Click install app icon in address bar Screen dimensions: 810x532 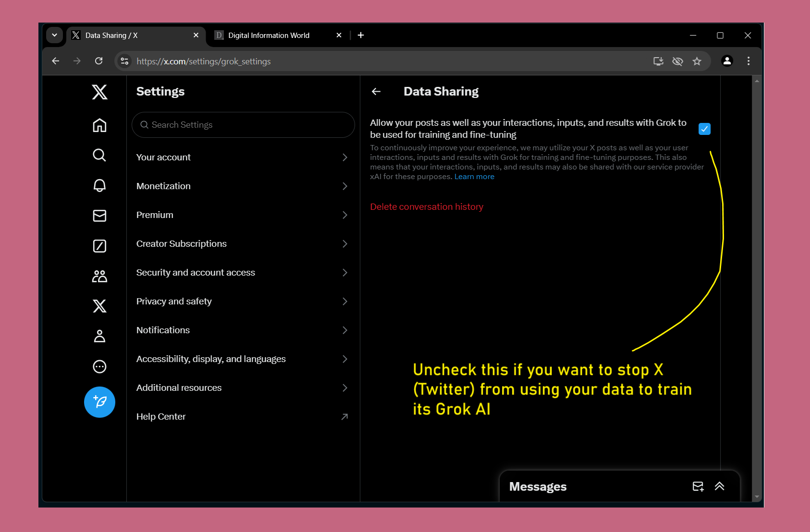tap(658, 61)
